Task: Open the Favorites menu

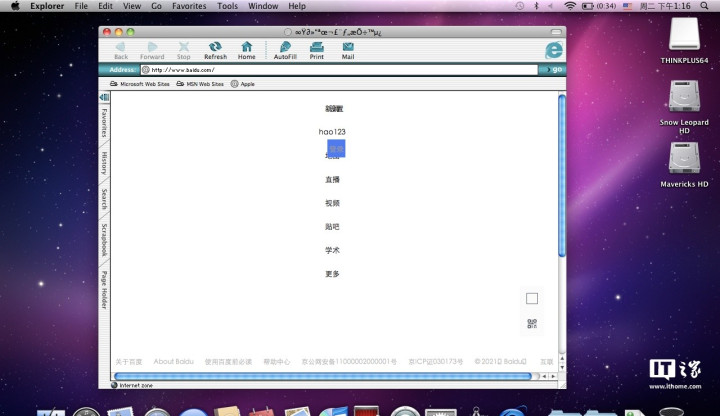Action: 189,6
